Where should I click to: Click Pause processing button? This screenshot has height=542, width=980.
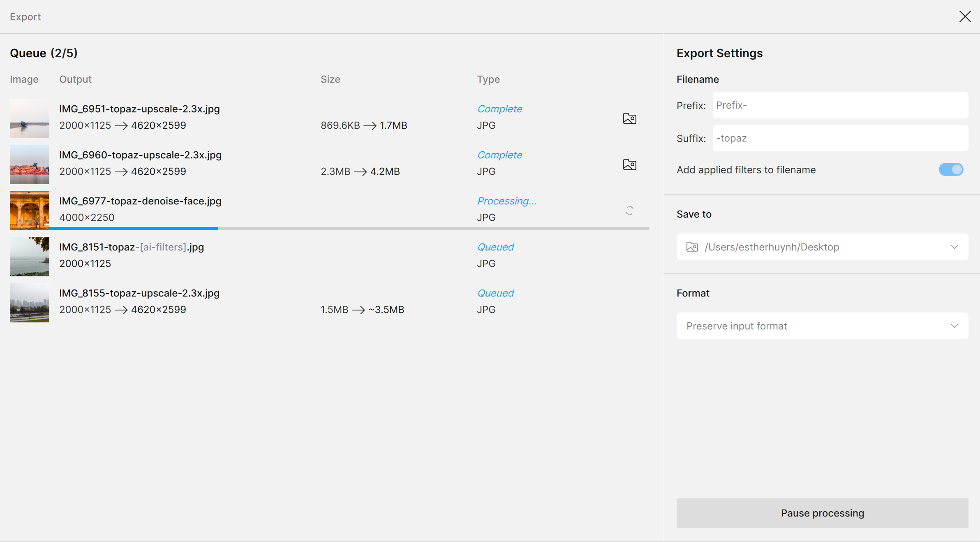click(x=822, y=513)
